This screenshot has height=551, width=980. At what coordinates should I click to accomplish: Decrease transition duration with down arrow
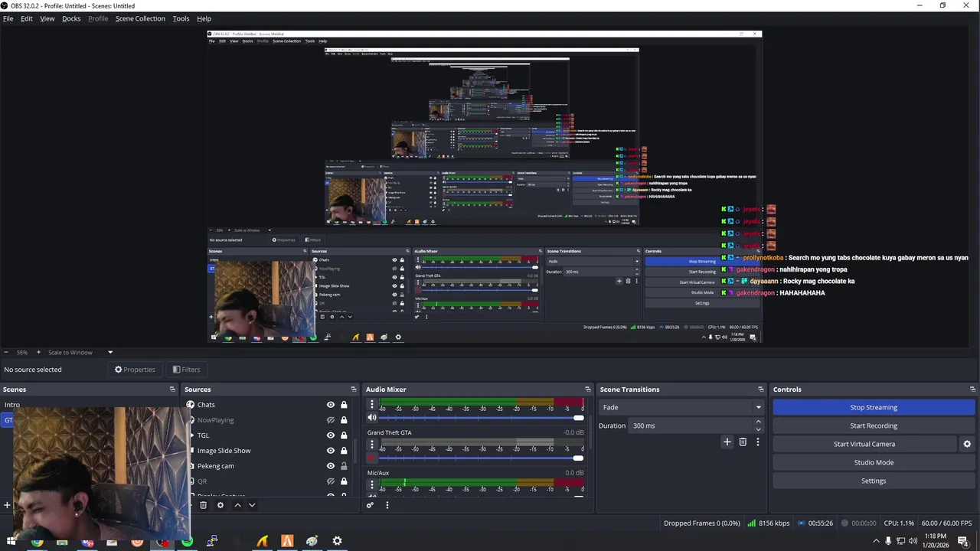[759, 429]
